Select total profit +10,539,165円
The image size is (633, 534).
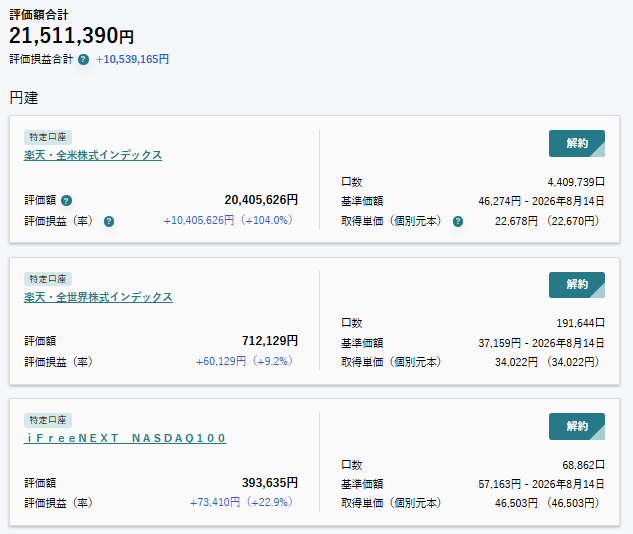132,59
